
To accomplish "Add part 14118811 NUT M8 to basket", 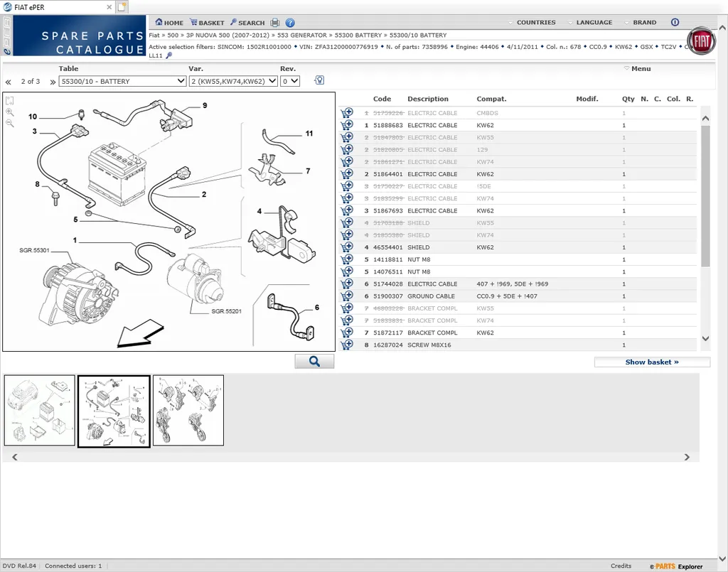I will pos(347,259).
